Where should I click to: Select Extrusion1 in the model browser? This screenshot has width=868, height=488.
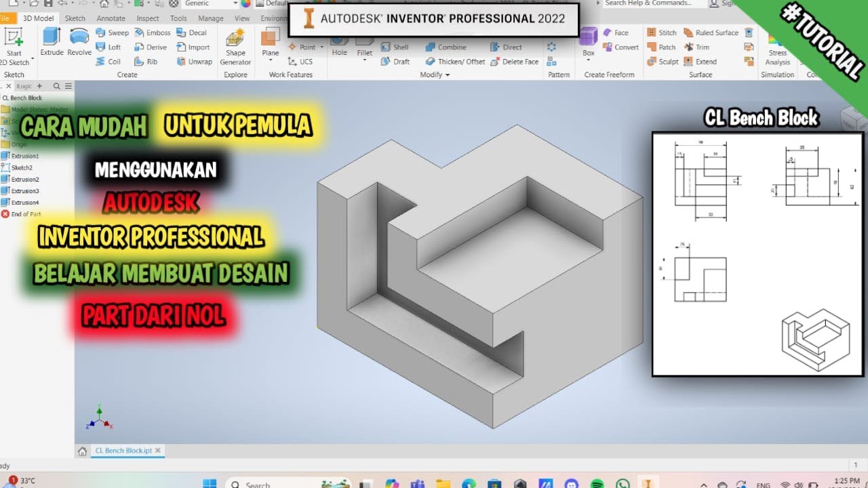click(20, 156)
